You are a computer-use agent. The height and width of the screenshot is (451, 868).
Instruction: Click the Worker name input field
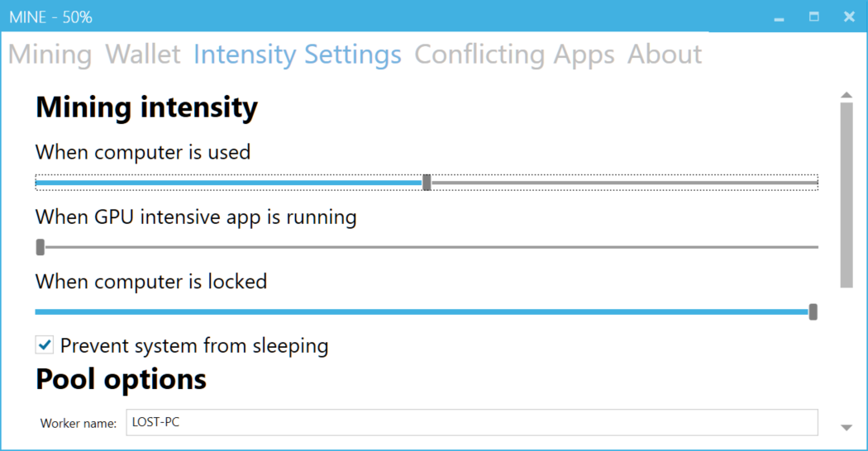pyautogui.click(x=471, y=422)
